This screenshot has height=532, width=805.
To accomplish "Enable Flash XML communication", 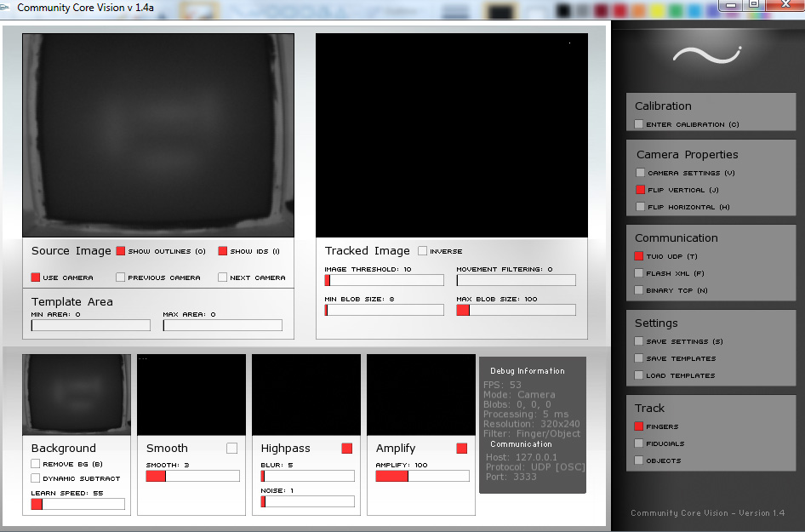I will click(639, 273).
